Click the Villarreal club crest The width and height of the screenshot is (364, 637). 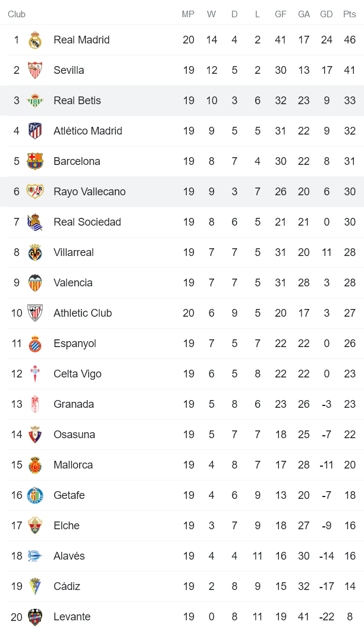(x=35, y=252)
